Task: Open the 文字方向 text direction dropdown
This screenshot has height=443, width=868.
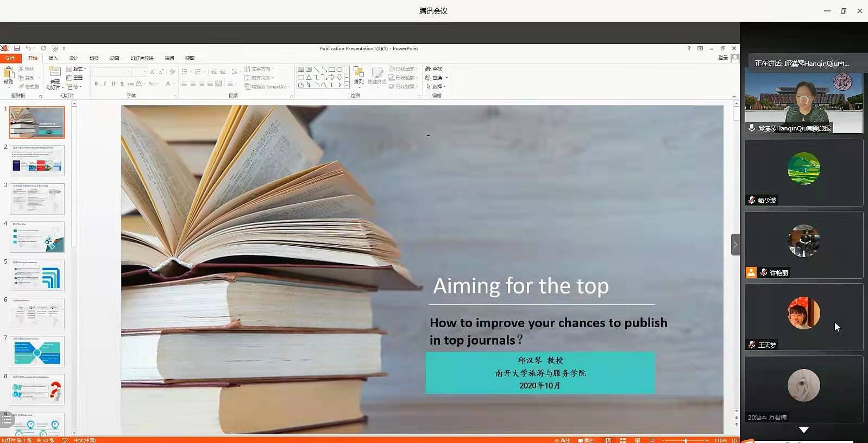Action: [x=259, y=69]
